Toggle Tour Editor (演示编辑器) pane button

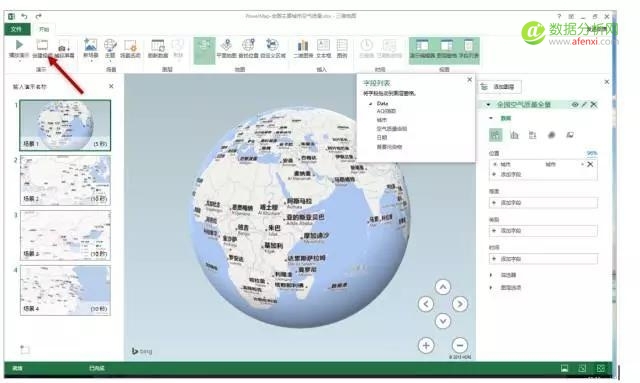[422, 49]
